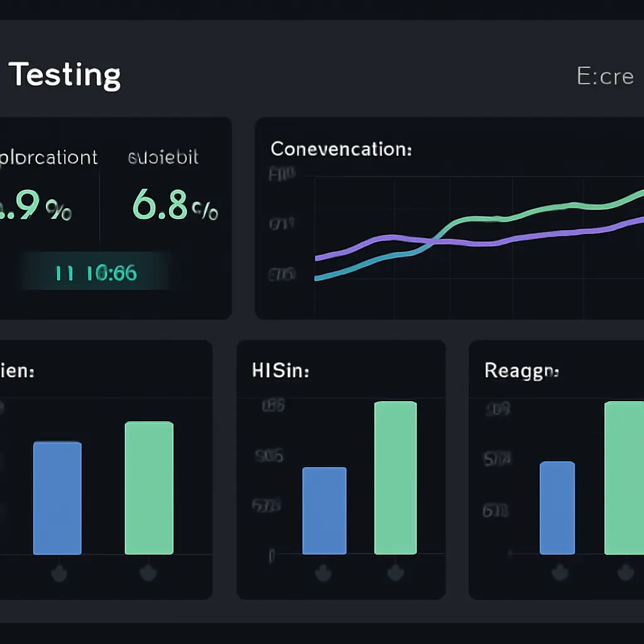The height and width of the screenshot is (644, 644).
Task: Select the green bar in the HISin chart
Action: [x=396, y=478]
